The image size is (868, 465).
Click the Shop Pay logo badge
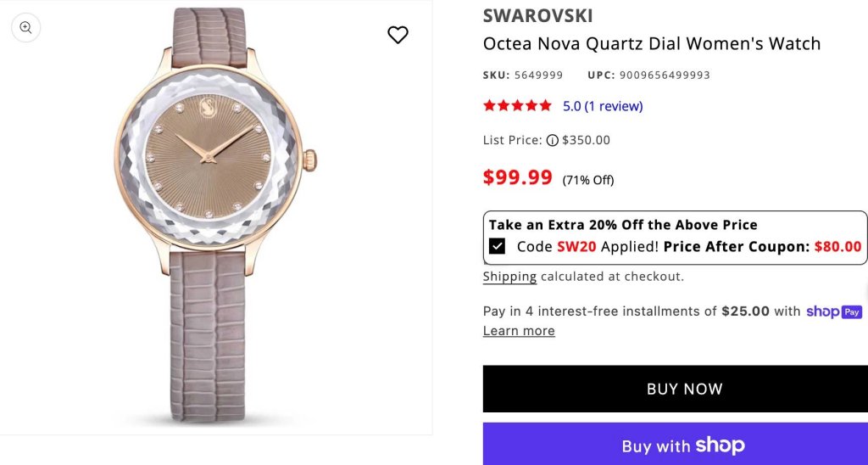(x=834, y=311)
